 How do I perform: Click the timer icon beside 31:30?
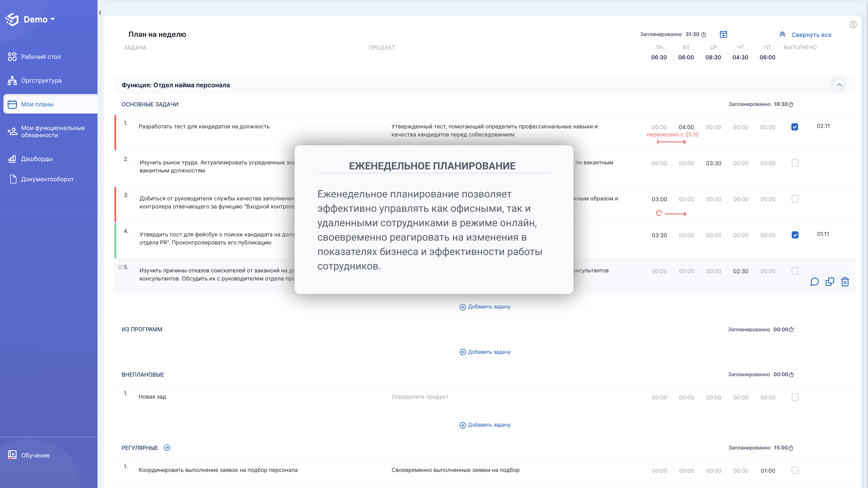(704, 35)
